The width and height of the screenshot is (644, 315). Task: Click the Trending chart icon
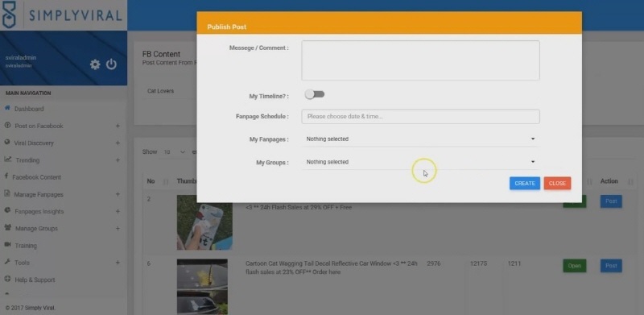(7, 160)
